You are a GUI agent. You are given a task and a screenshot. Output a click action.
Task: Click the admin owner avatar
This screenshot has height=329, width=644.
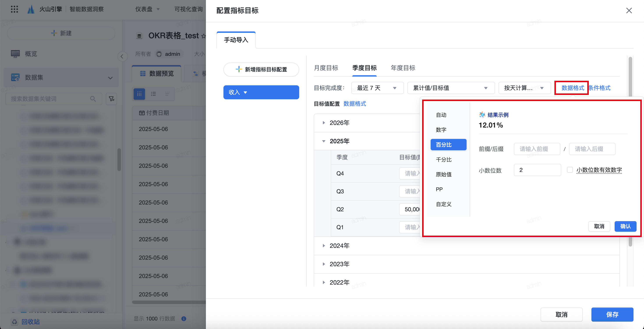click(x=159, y=54)
